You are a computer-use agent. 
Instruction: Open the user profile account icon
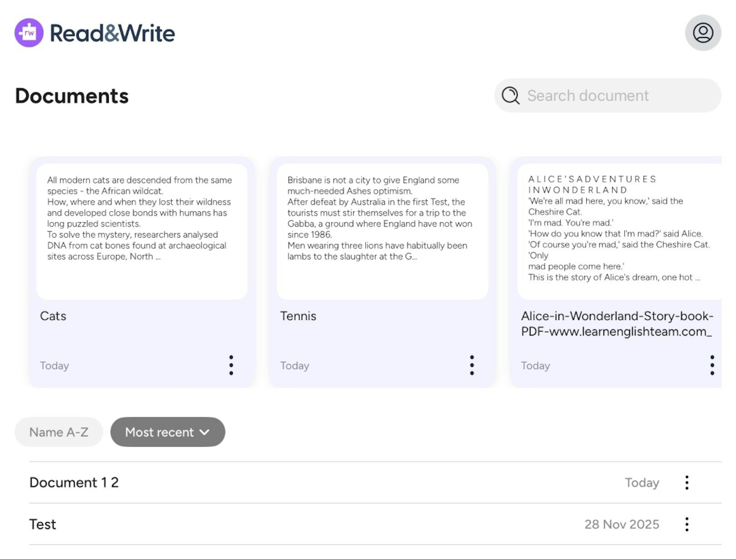click(703, 32)
